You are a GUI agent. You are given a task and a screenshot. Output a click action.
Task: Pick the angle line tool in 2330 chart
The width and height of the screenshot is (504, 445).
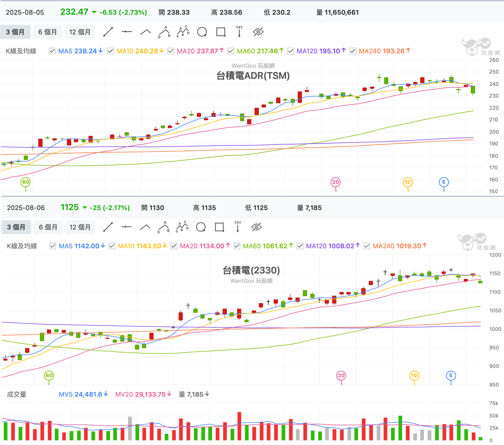[x=145, y=227]
